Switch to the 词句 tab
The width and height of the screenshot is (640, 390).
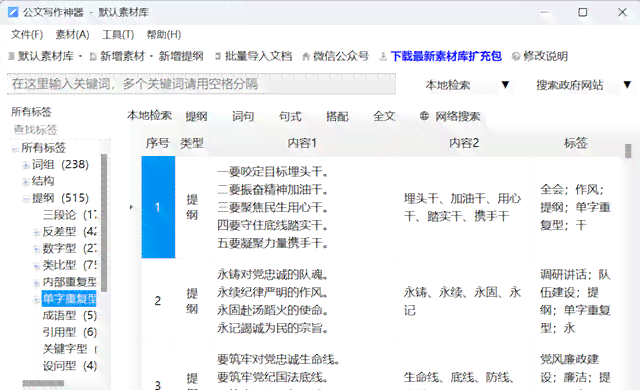click(x=243, y=116)
